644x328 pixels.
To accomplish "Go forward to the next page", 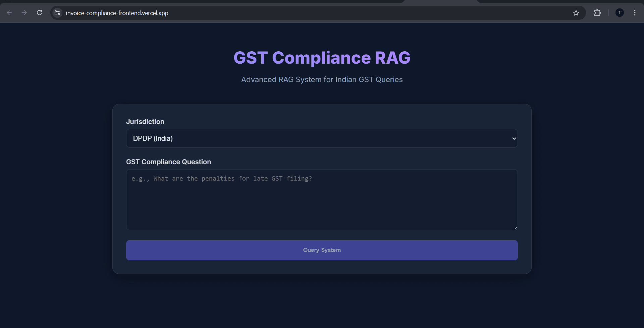I will coord(24,13).
